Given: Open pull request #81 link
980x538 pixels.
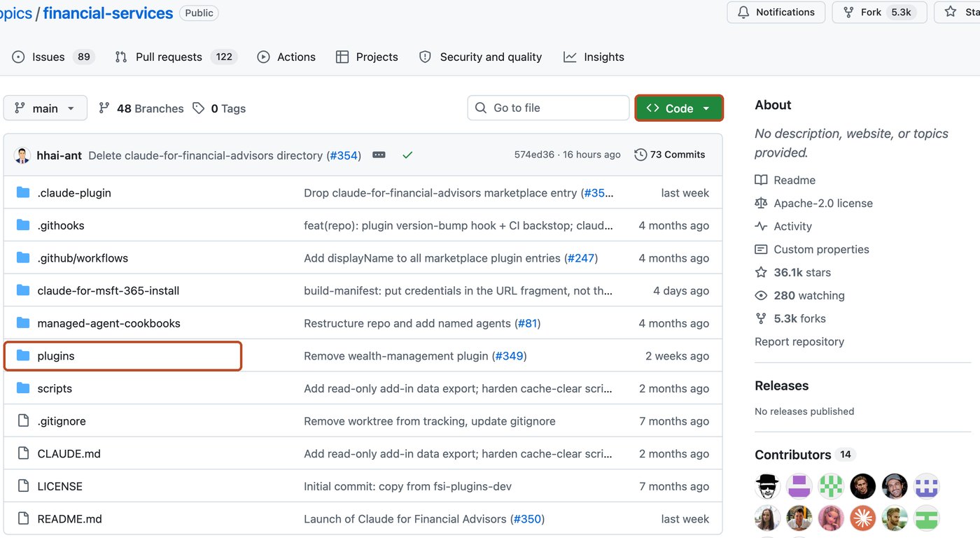Looking at the screenshot, I should tap(527, 323).
